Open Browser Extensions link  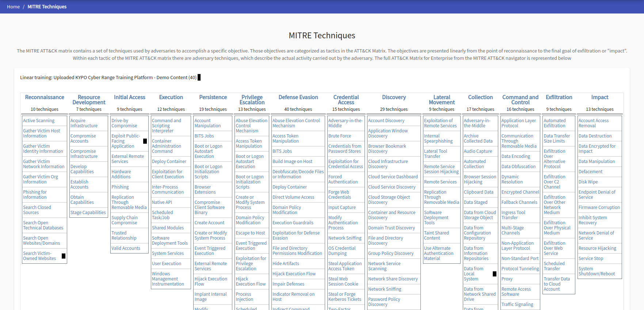205,190
